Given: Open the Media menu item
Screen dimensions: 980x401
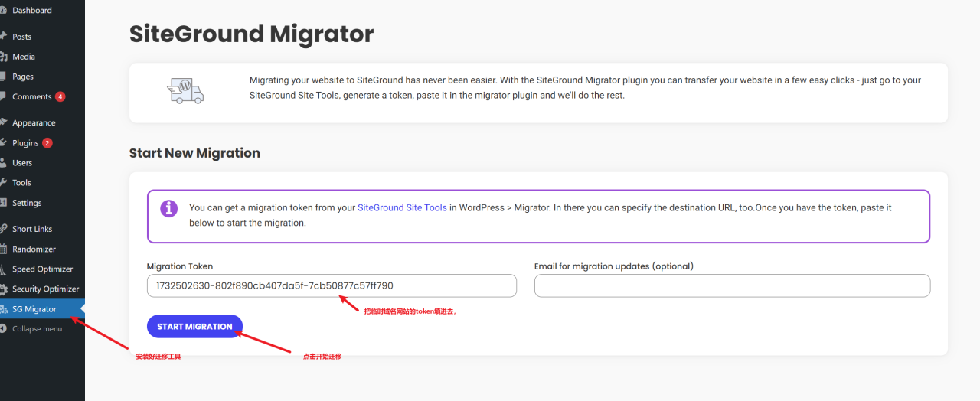Looking at the screenshot, I should [24, 57].
